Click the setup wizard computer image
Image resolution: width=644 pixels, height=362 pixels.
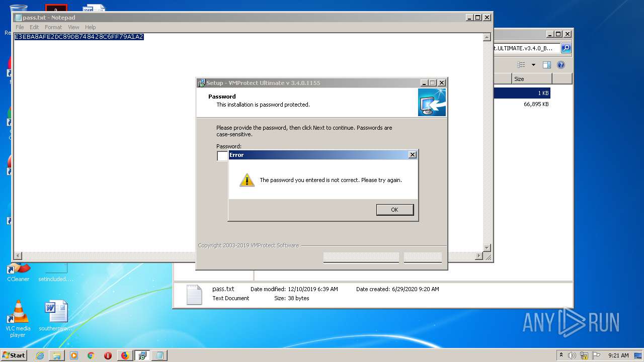coord(432,103)
